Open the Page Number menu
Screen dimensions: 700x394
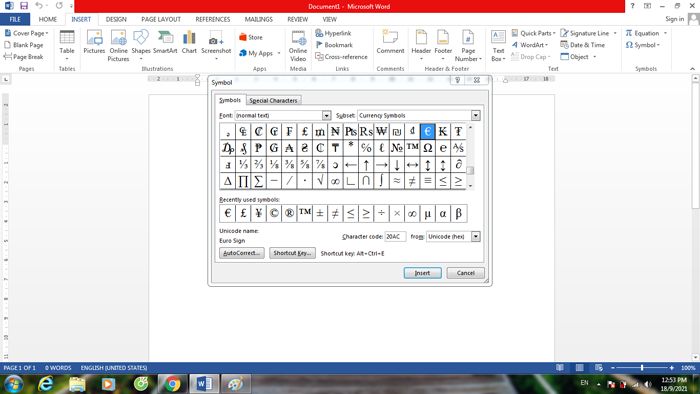click(x=468, y=46)
